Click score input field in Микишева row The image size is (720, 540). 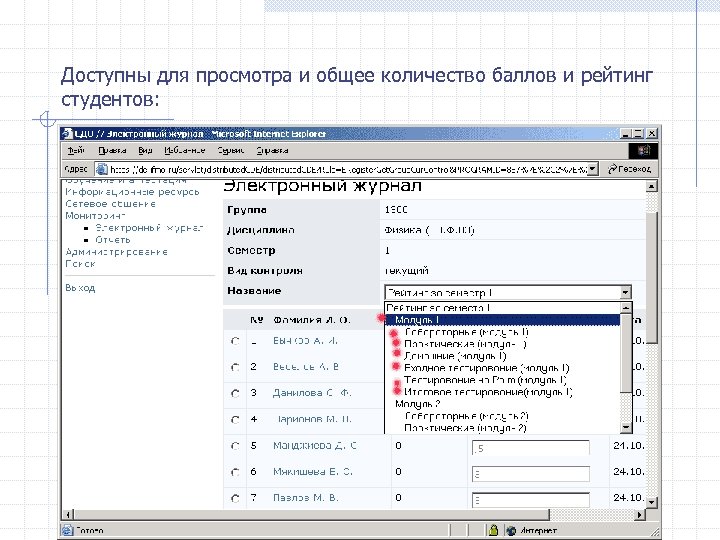(x=531, y=474)
